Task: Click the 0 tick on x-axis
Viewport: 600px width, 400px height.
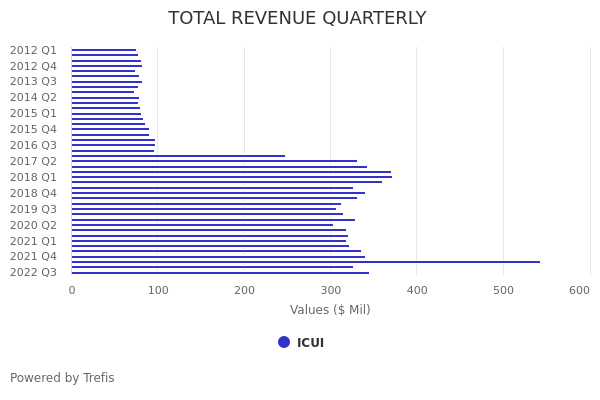Action: pos(71,290)
